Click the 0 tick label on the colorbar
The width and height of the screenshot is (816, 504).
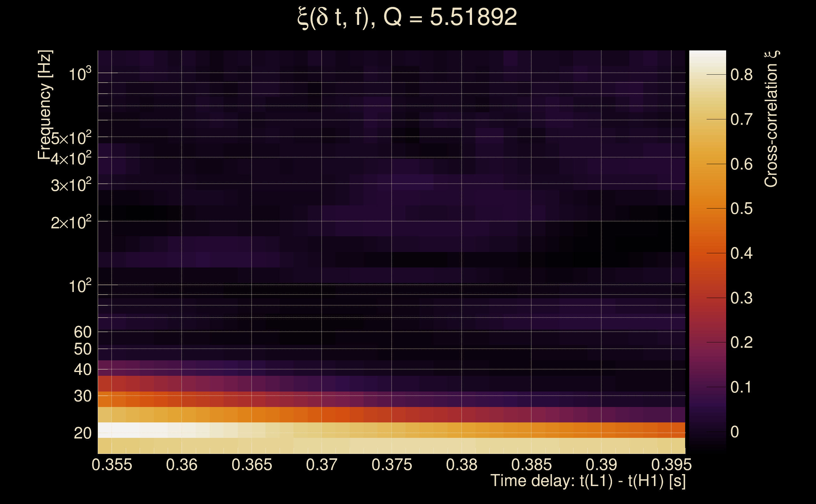(735, 432)
